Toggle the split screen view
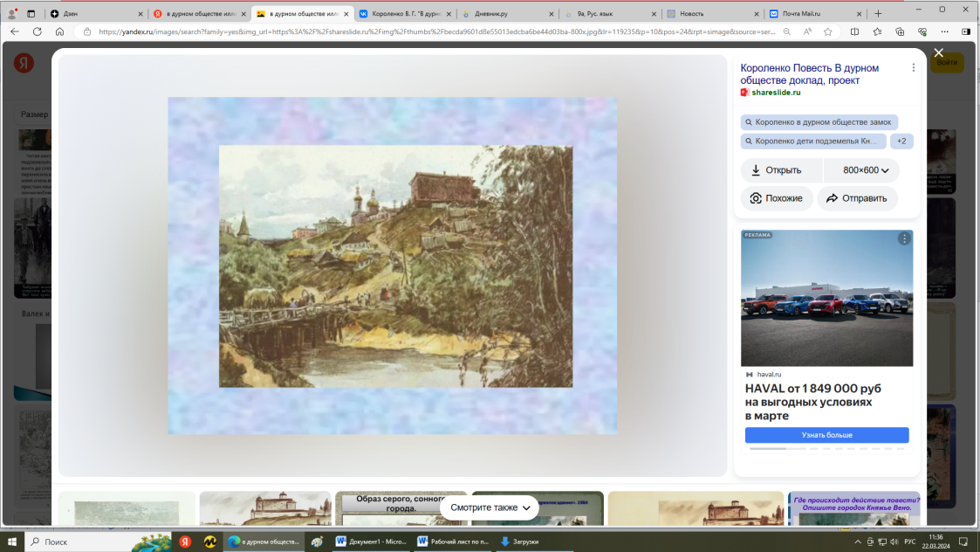The width and height of the screenshot is (980, 552). (854, 32)
